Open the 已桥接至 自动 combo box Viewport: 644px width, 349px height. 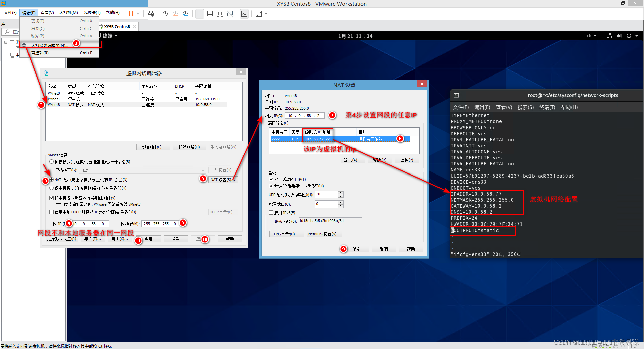(x=142, y=170)
